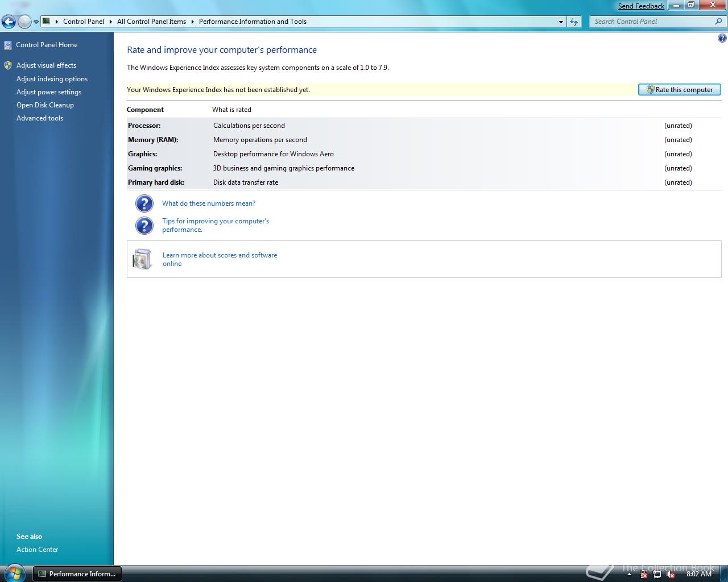Screen dimensions: 728x582
Task: Open 'Learn more about scores and software online'
Action: (x=220, y=259)
